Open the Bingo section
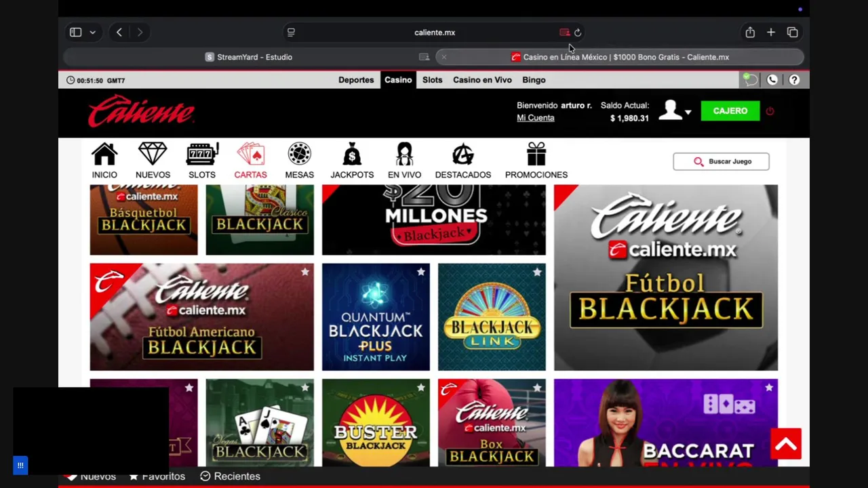 coord(534,80)
